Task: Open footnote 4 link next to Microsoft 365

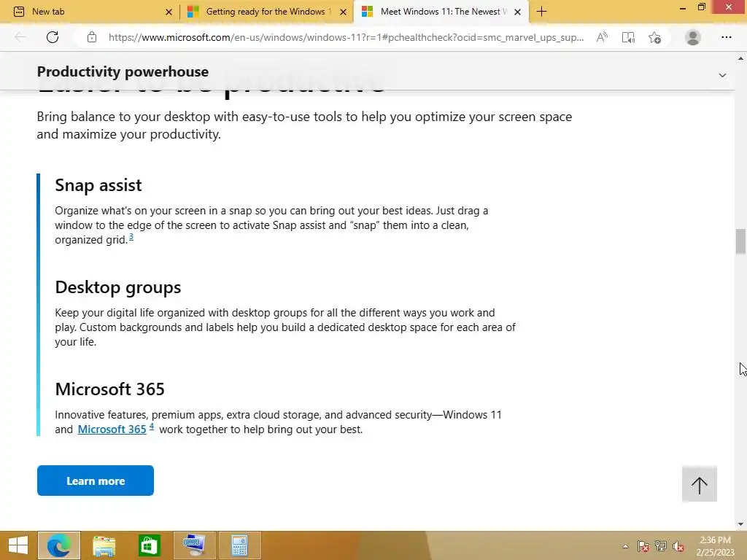Action: (x=152, y=427)
